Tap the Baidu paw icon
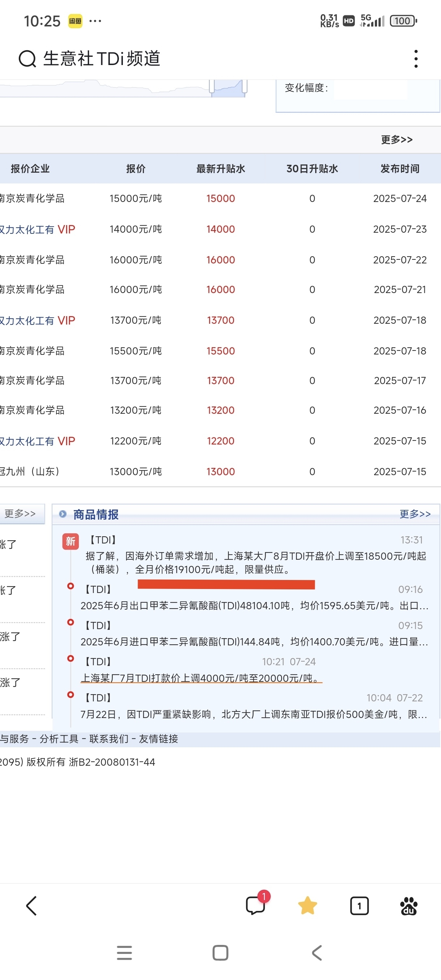Screen dimensions: 441x980 tap(409, 906)
